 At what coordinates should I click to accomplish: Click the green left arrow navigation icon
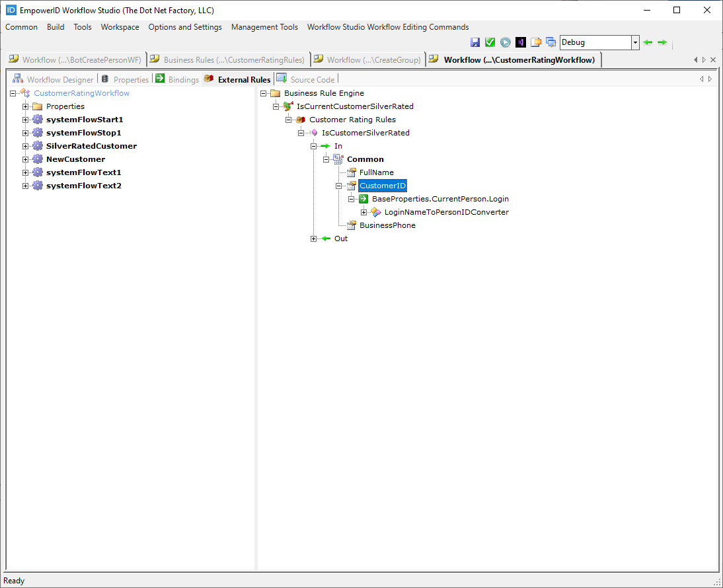click(648, 42)
